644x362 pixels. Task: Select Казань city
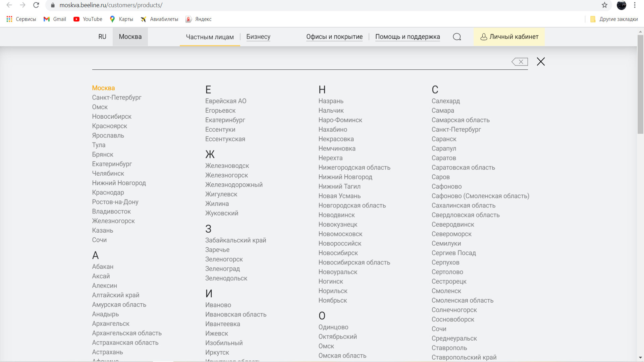(103, 230)
